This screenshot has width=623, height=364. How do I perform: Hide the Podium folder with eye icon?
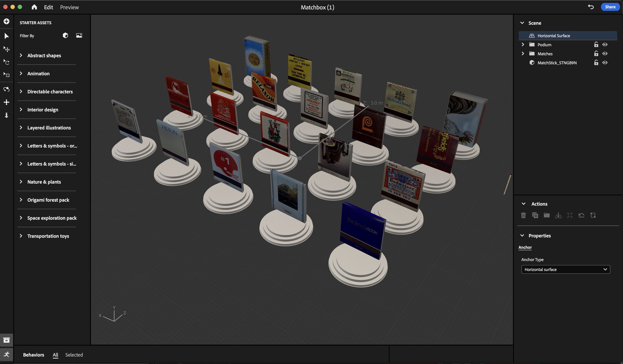point(605,45)
